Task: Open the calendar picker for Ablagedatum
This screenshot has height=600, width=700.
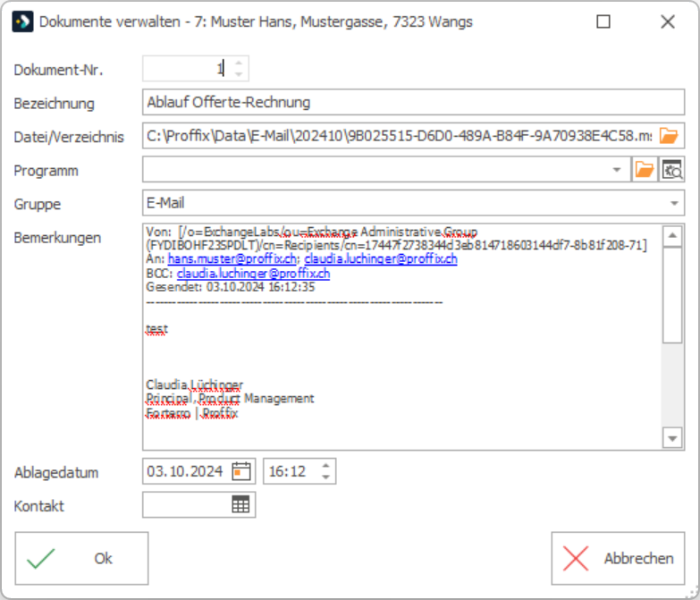Action: pyautogui.click(x=241, y=471)
